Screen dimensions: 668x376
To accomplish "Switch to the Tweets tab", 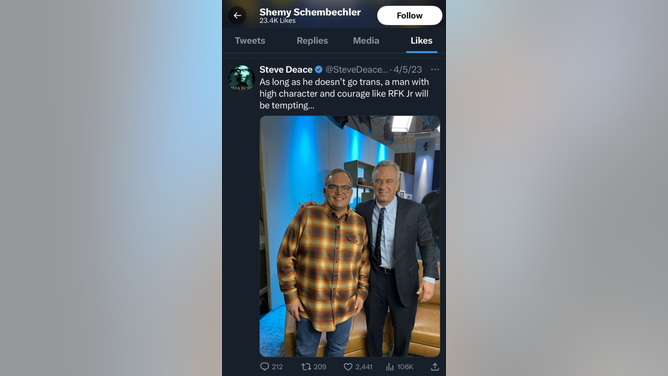I will pyautogui.click(x=250, y=40).
